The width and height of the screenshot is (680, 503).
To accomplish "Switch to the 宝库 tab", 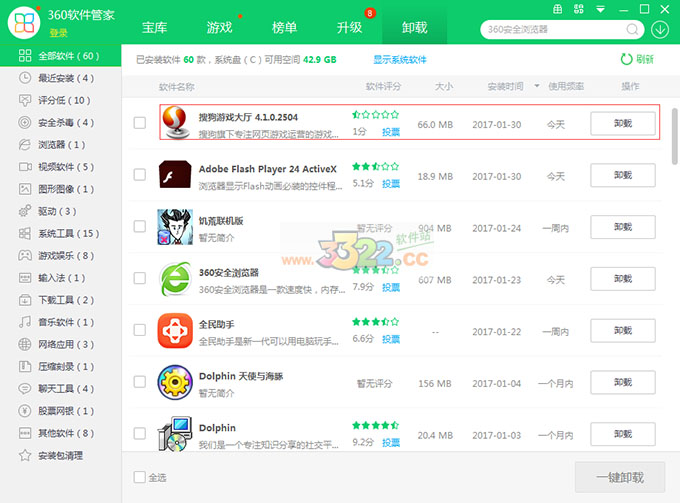I will (154, 28).
